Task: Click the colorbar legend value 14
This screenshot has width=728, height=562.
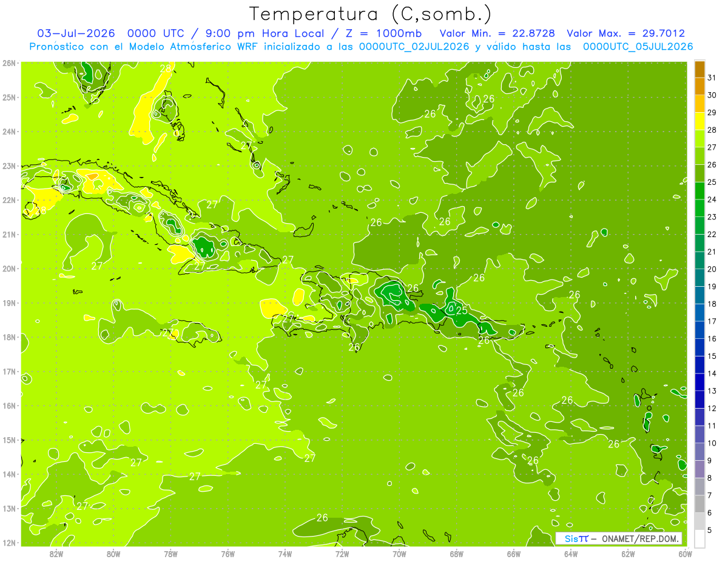Action: pos(712,373)
